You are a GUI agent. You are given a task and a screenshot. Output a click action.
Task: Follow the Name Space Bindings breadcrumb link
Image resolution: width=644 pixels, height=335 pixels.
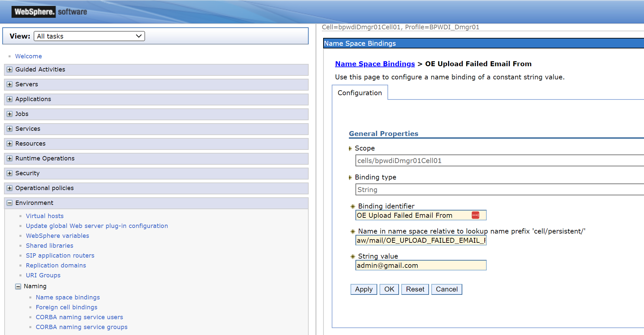[375, 64]
